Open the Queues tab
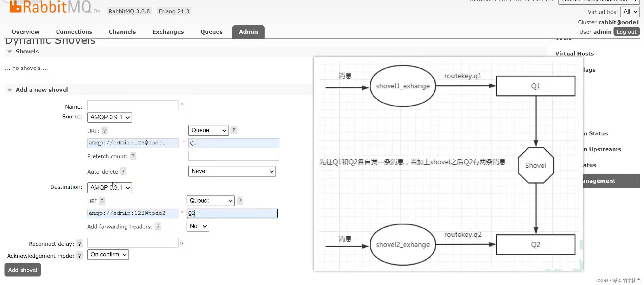Image resolution: width=644 pixels, height=285 pixels. [x=211, y=32]
